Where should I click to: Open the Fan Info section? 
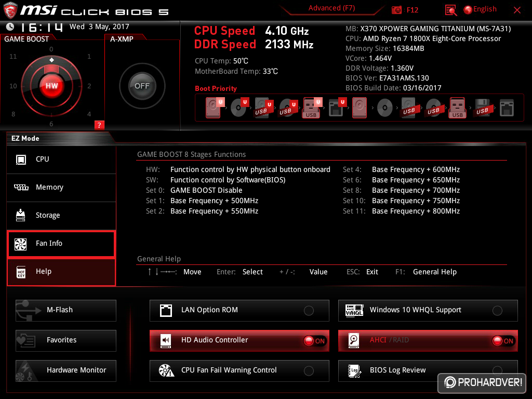pyautogui.click(x=61, y=244)
